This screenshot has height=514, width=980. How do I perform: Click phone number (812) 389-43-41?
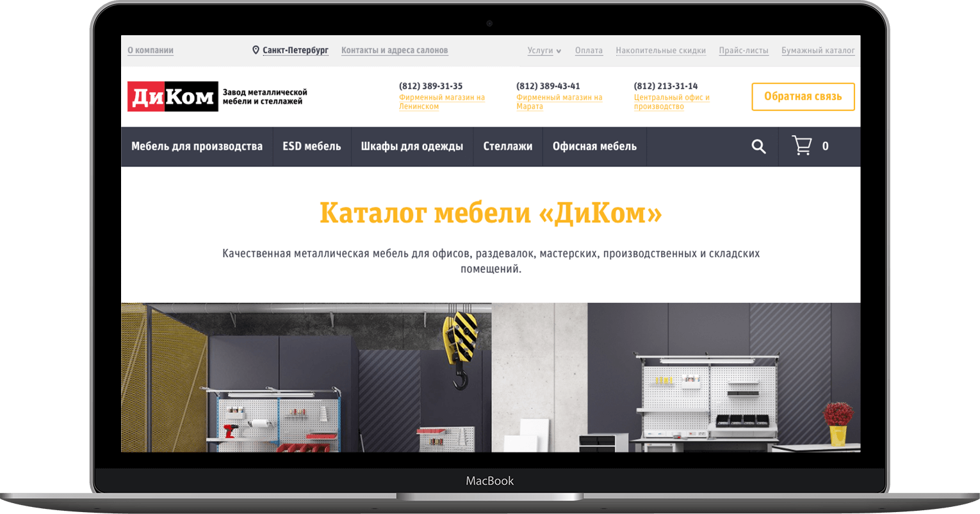click(x=548, y=86)
